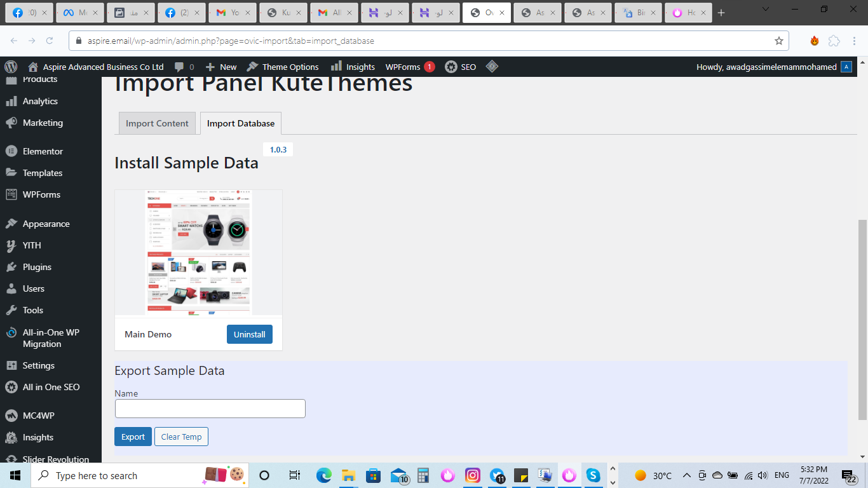
Task: Switch to the 'Ku' browser tab
Action: (283, 13)
